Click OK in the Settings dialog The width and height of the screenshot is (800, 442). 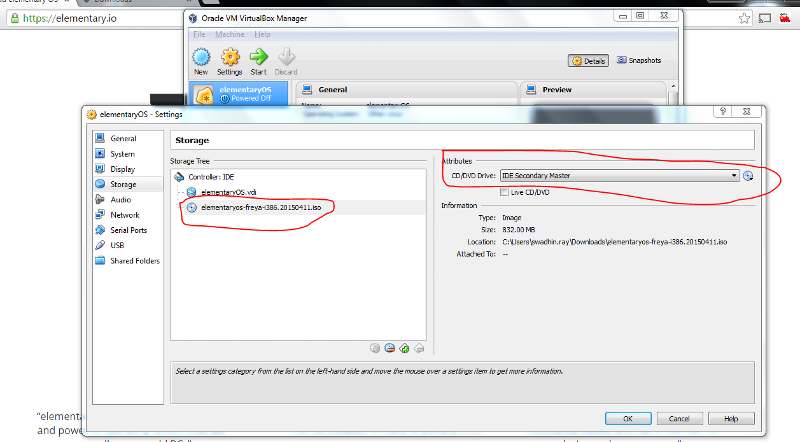click(x=628, y=419)
